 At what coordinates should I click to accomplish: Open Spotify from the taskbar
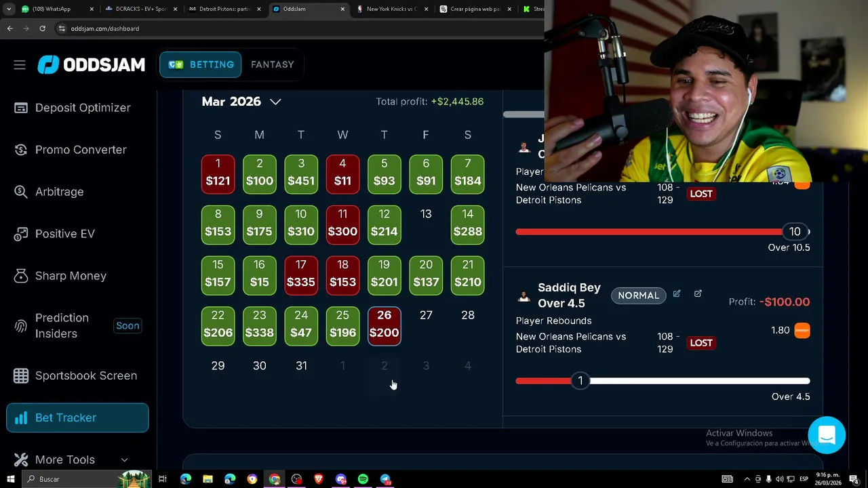coord(363,479)
